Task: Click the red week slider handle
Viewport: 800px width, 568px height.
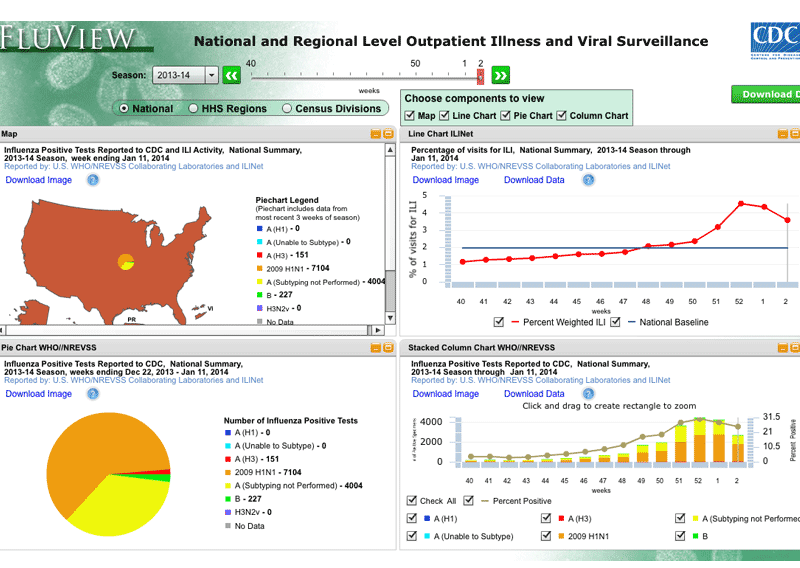Action: (481, 77)
